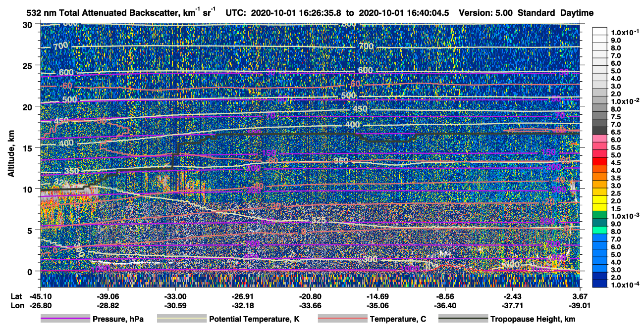This screenshot has height=330, width=644.
Task: Click the 15 km altitude tick label
Action: pos(29,148)
